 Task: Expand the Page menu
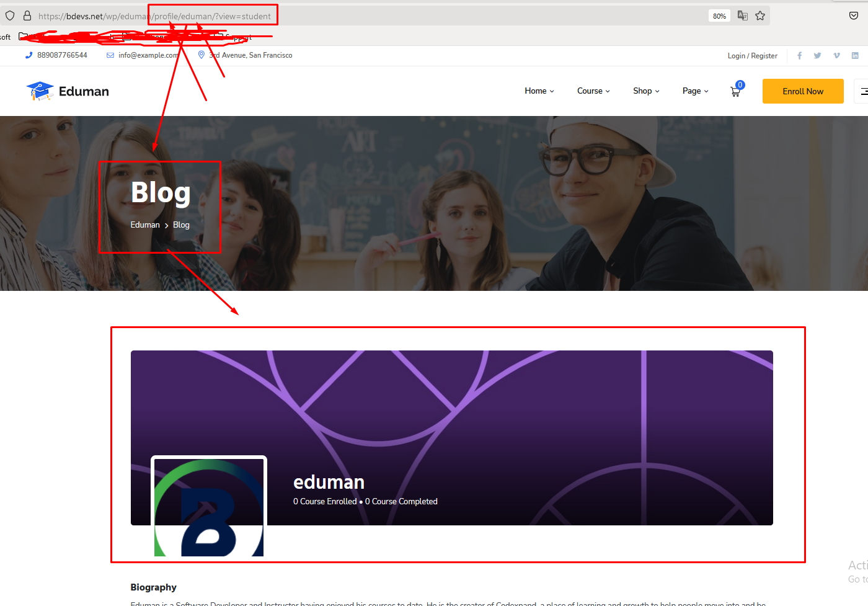point(695,91)
